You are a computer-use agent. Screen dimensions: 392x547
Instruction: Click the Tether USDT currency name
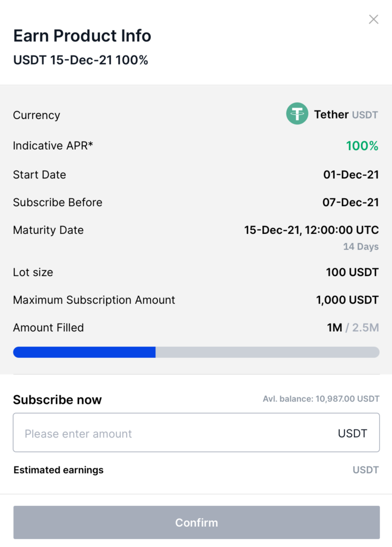coord(346,114)
